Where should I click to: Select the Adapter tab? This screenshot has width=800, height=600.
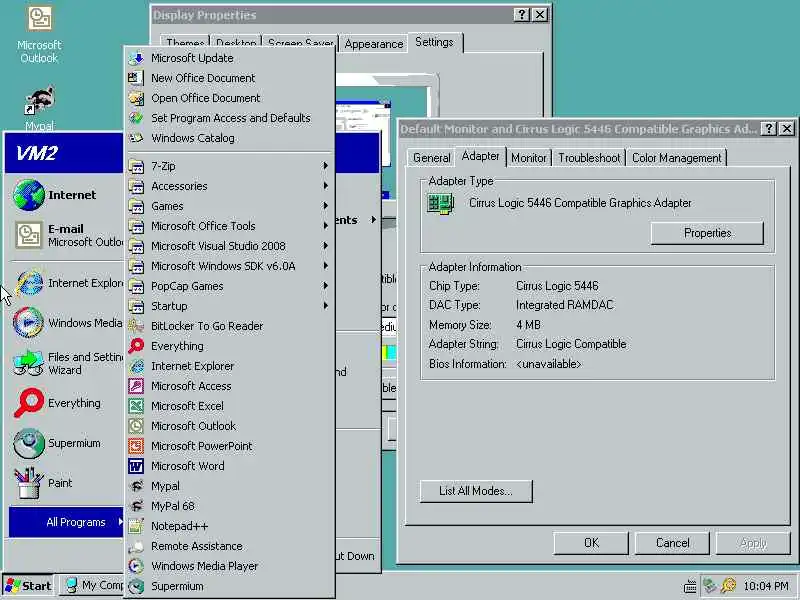[x=480, y=156]
